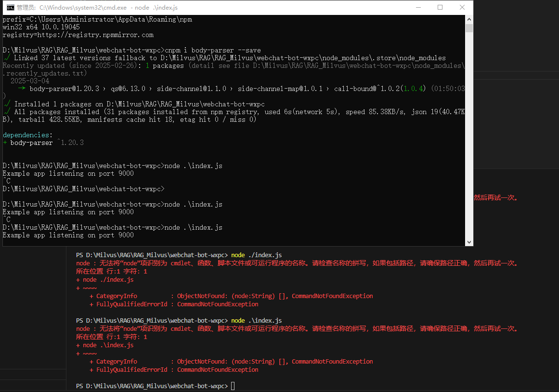Click empty scrollbar track below the thumb
559x392 pixels.
pos(469,144)
